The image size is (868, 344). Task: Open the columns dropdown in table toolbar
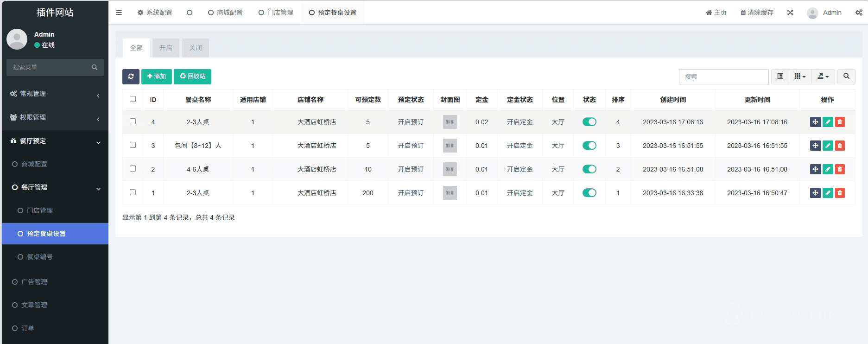[x=800, y=76]
